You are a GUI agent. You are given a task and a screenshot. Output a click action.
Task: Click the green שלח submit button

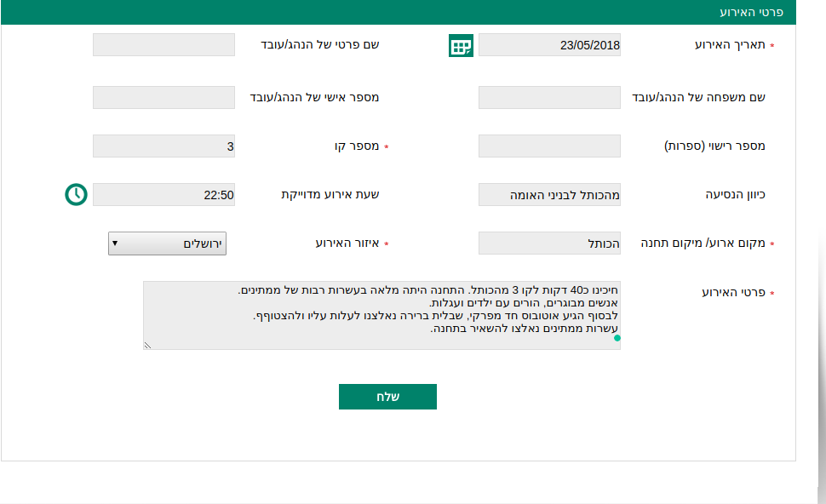point(387,397)
